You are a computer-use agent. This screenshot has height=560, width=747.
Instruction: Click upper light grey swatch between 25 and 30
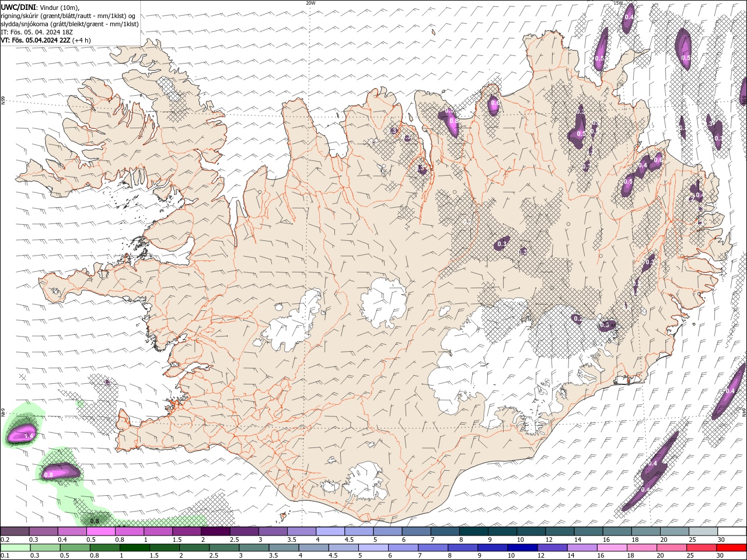click(702, 531)
